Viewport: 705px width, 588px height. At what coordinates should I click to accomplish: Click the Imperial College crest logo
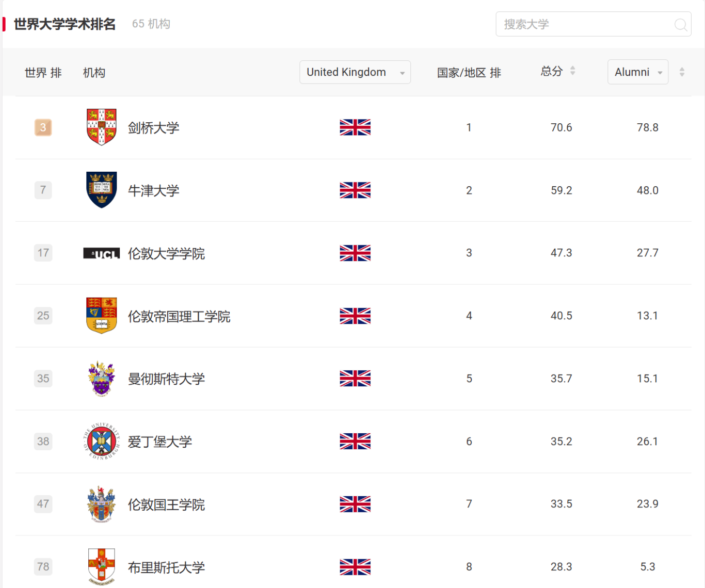tap(102, 316)
